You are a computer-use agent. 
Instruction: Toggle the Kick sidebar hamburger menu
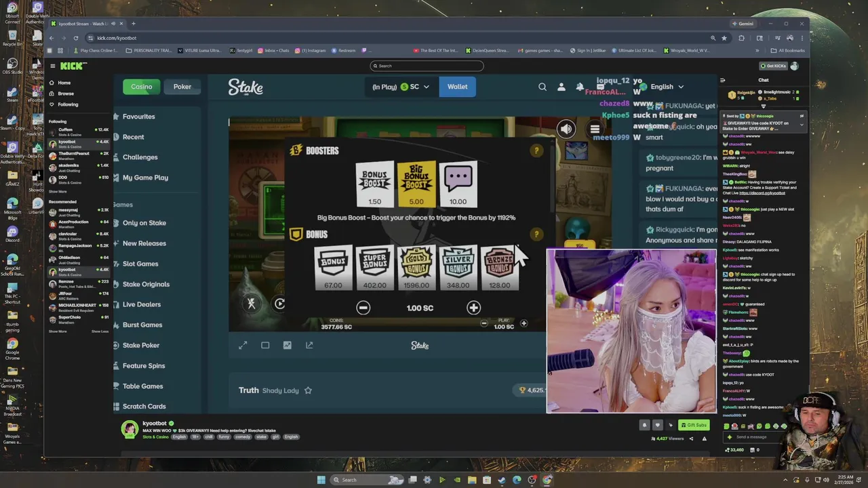click(x=52, y=66)
